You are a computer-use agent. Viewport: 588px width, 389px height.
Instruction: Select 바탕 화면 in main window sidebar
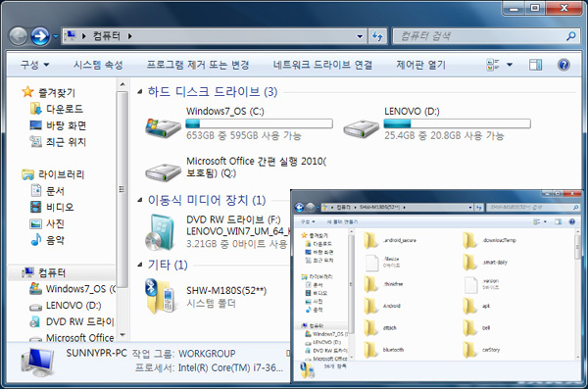tap(66, 125)
